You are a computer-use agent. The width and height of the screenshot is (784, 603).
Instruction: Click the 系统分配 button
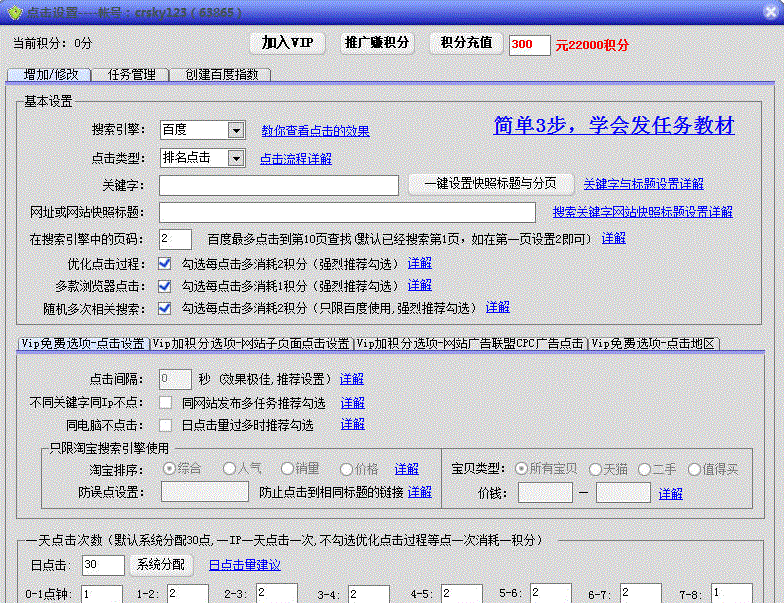coord(161,565)
